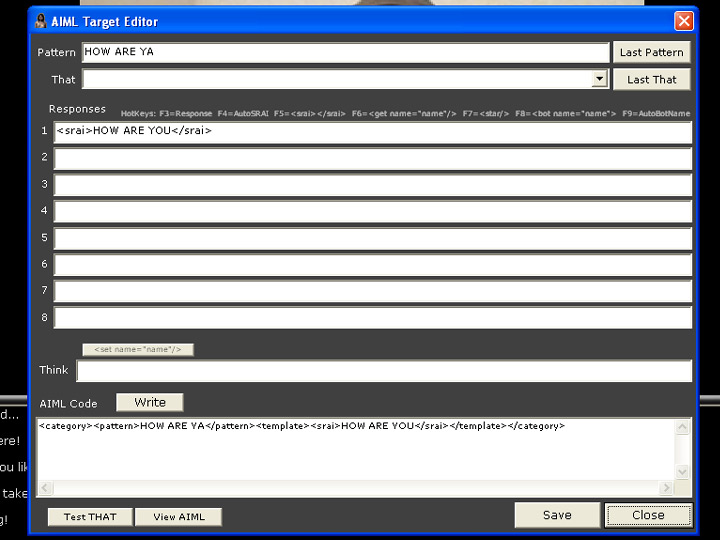The width and height of the screenshot is (720, 540).
Task: Click the AIML Code label
Action: coord(68,404)
